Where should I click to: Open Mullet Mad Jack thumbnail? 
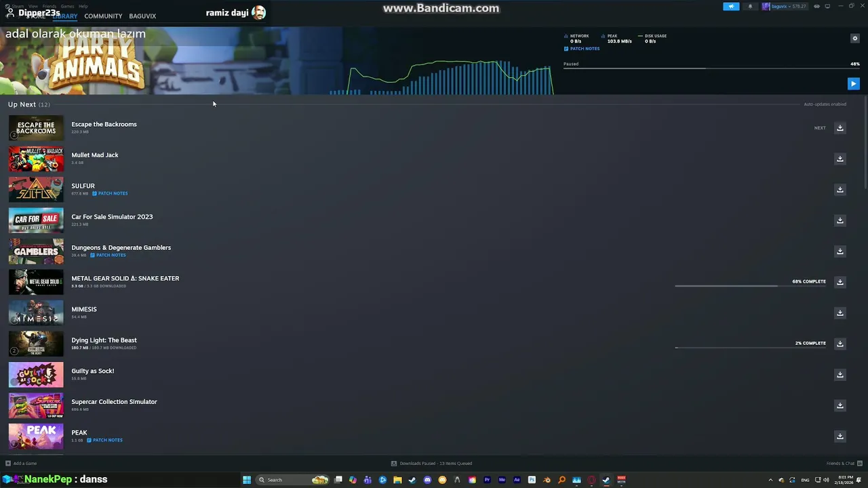pyautogui.click(x=36, y=159)
